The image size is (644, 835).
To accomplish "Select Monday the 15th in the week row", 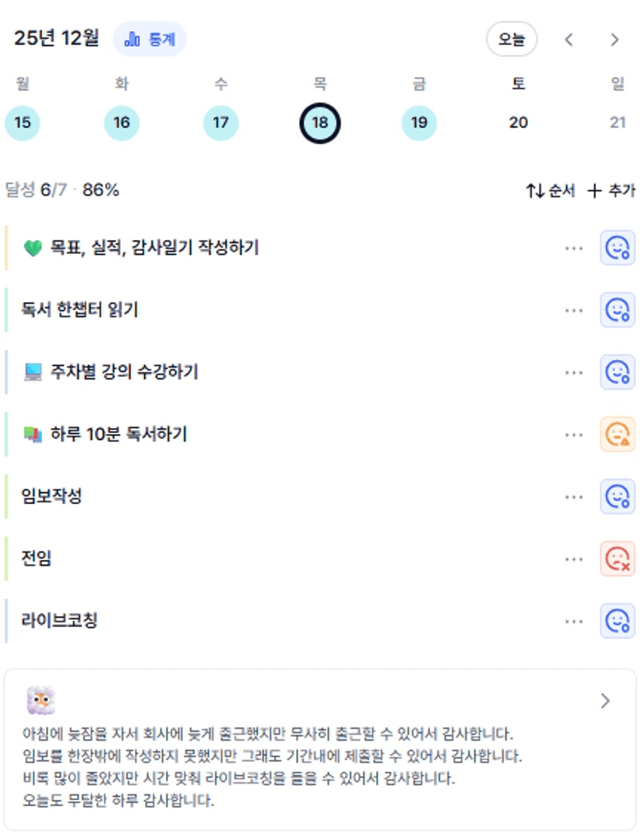I will click(23, 123).
